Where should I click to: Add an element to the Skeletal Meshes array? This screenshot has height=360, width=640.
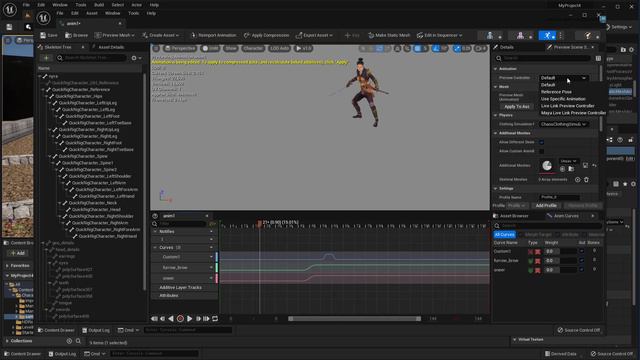pos(578,180)
